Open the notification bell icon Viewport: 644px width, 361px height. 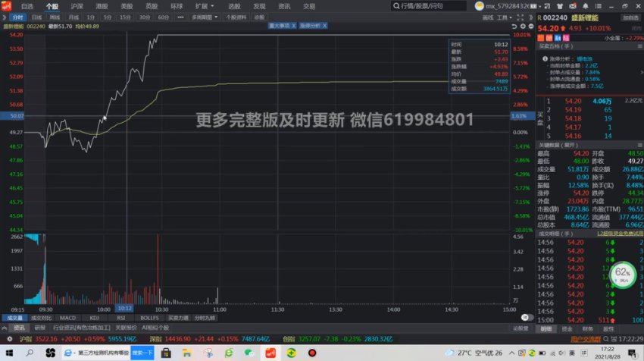(x=585, y=6)
